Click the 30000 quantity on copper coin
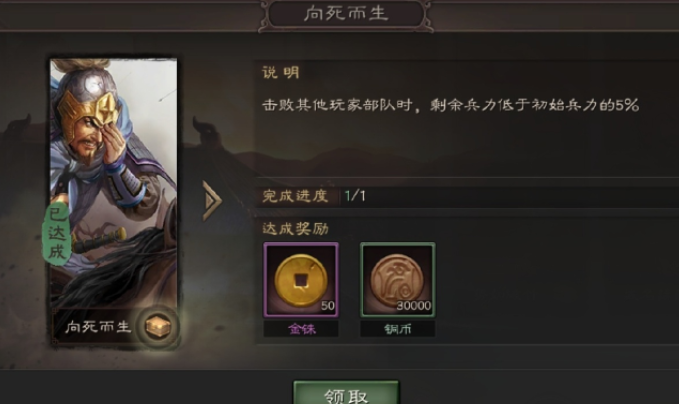This screenshot has height=404, width=679. [x=414, y=306]
